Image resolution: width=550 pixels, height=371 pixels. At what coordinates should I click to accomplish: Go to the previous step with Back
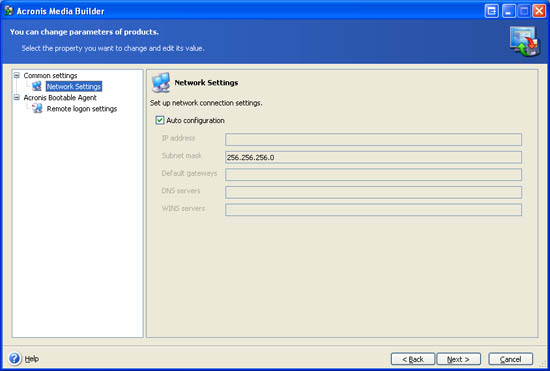point(413,359)
